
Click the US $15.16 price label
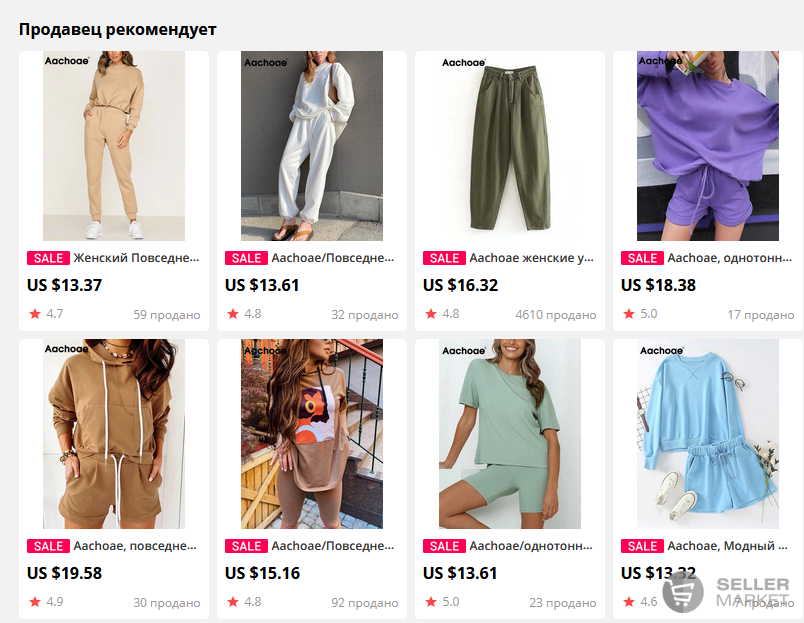tap(263, 573)
